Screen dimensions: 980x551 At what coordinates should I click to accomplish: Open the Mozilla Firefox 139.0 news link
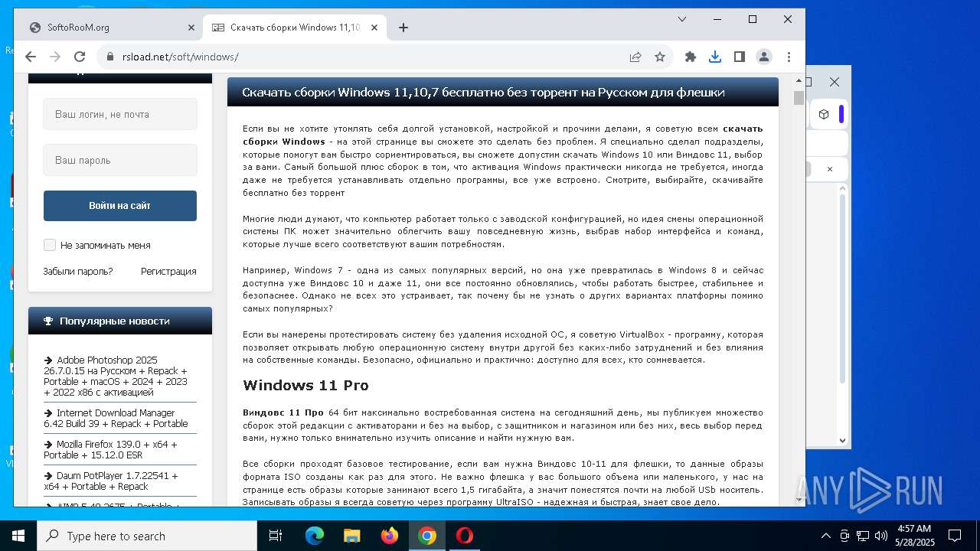(110, 449)
